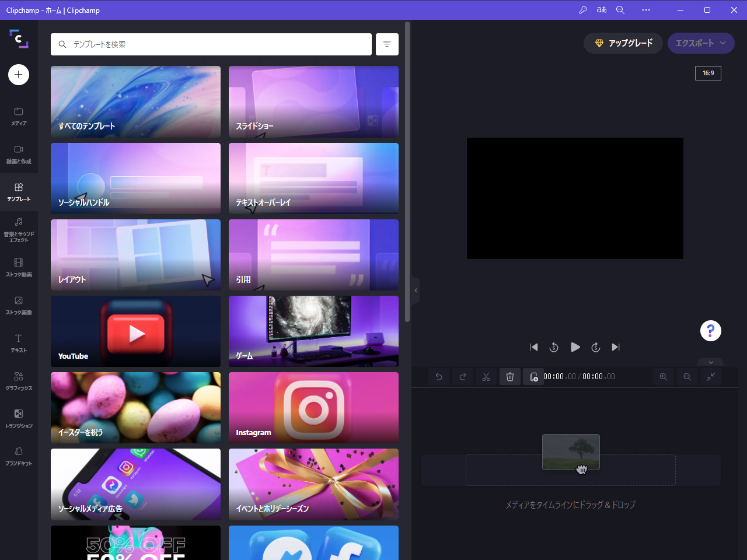Screen dimensions: 747x560
Task: Collapse the template side panel arrow
Action: coord(416,290)
